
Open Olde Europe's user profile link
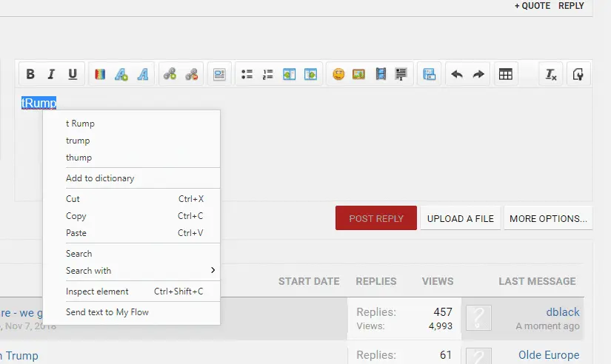tap(549, 355)
